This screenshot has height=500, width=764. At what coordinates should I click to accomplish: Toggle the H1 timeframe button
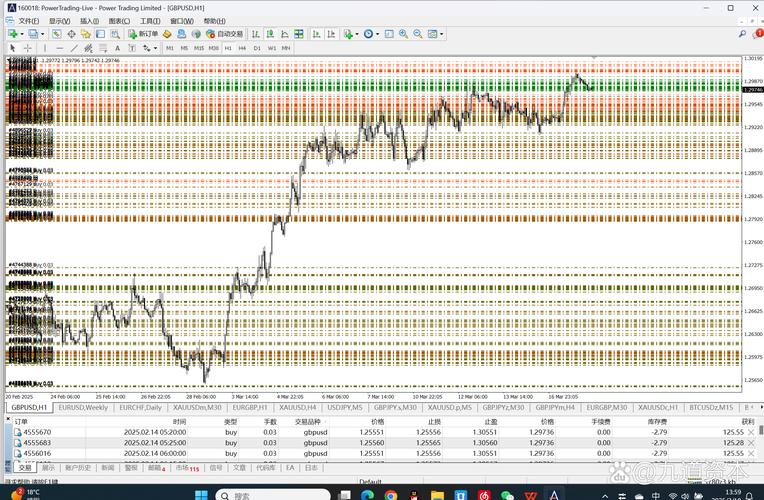(x=228, y=48)
